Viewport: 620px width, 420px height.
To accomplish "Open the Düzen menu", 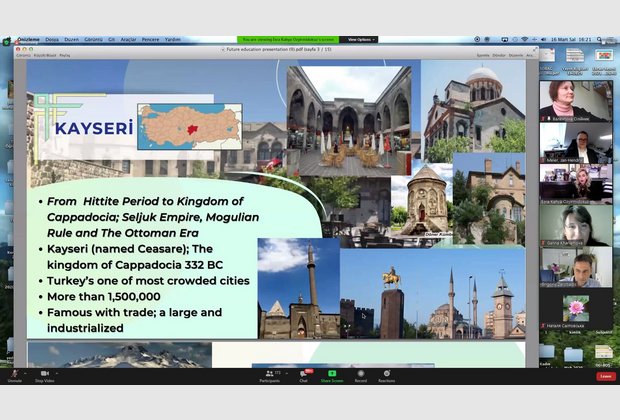I will (x=72, y=40).
